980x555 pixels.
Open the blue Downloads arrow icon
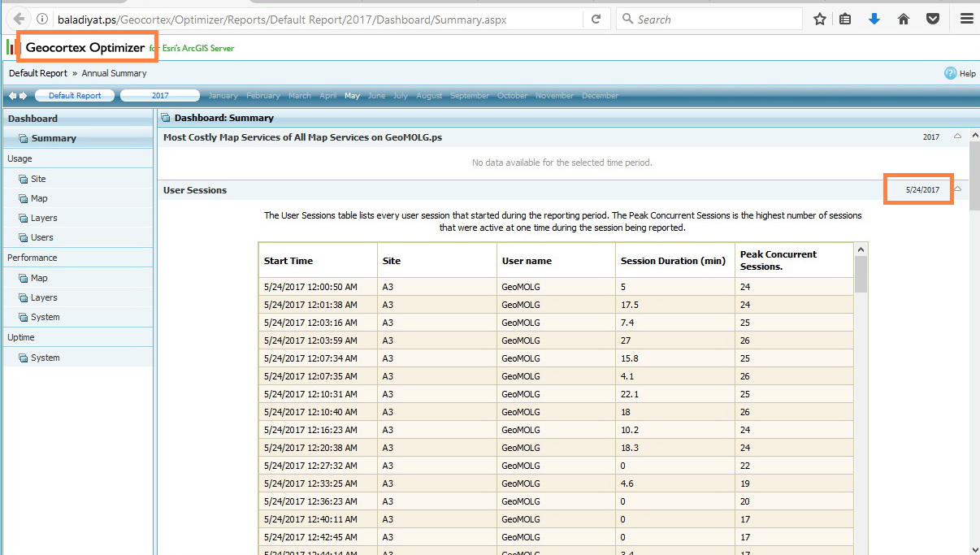(874, 19)
